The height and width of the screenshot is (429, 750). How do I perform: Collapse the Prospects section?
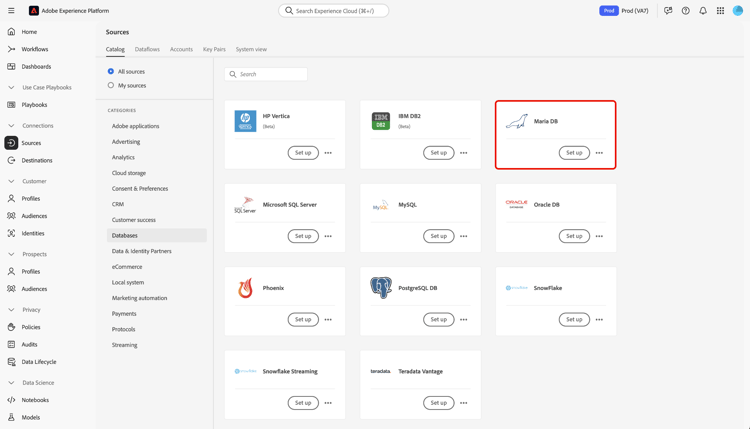(x=11, y=254)
